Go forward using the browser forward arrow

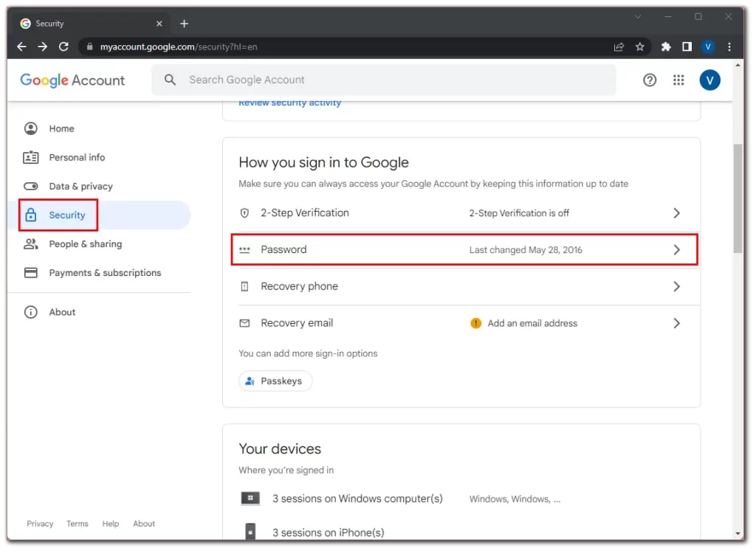point(42,46)
